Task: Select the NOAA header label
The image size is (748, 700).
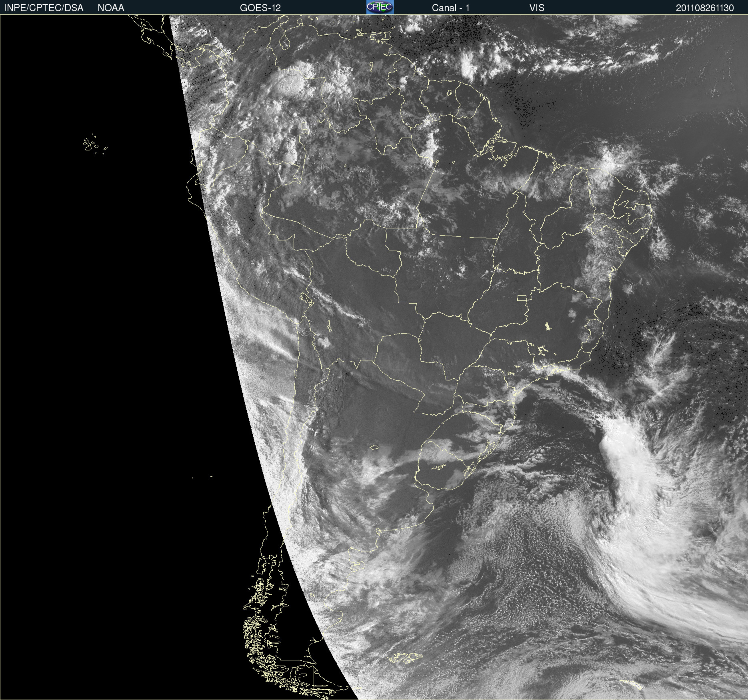Action: [x=111, y=8]
